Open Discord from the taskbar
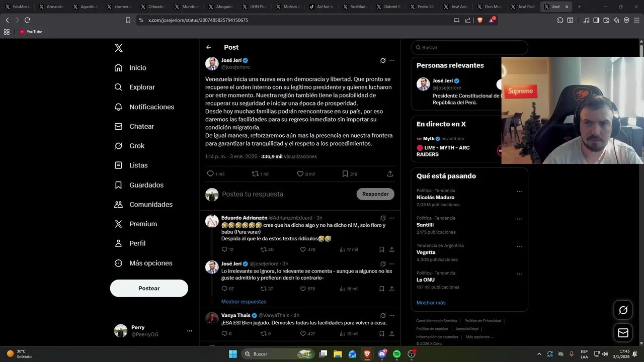The image size is (644, 362). click(382, 354)
